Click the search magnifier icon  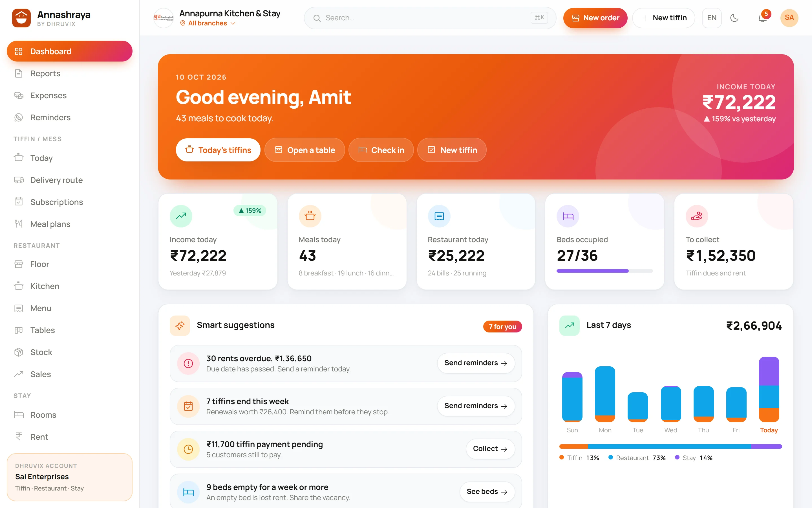317,18
